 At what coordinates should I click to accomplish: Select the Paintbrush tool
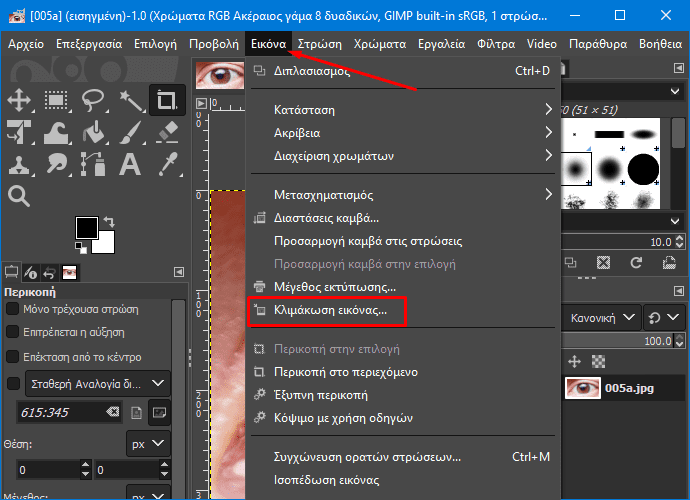(130, 132)
